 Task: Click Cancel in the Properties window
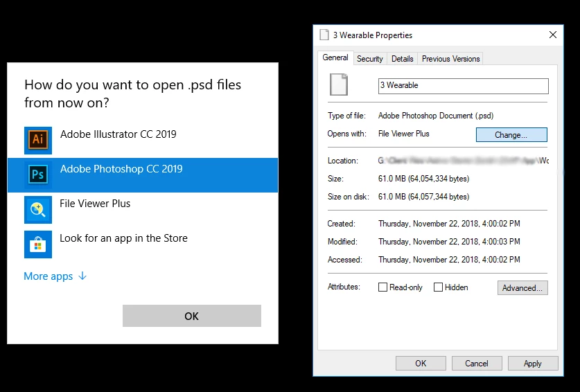click(477, 364)
